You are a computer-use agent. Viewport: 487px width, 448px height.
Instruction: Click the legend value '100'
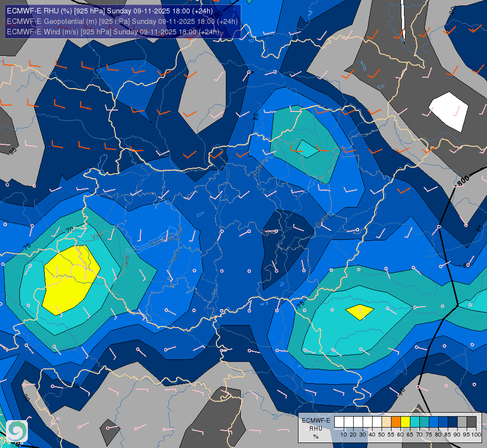(476, 435)
